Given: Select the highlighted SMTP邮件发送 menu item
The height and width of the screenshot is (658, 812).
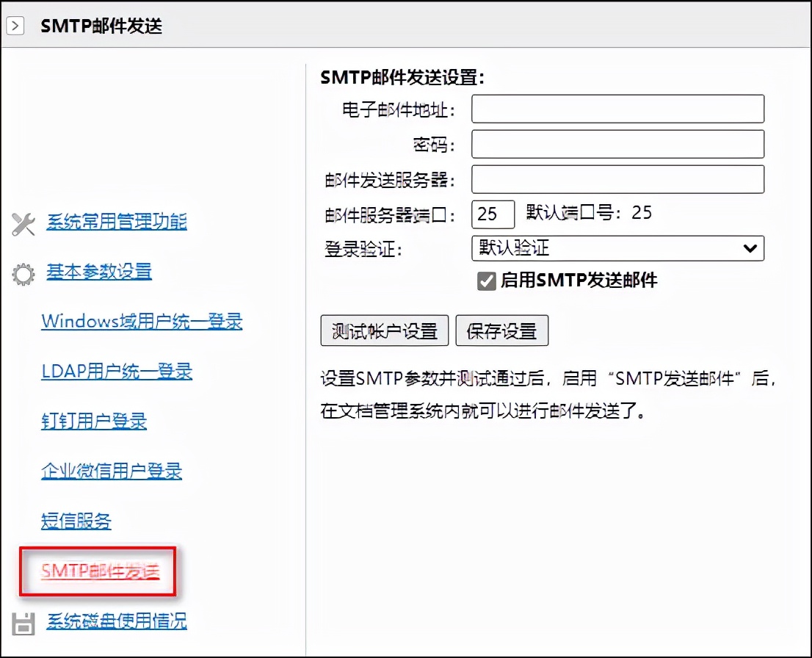Looking at the screenshot, I should click(x=100, y=571).
